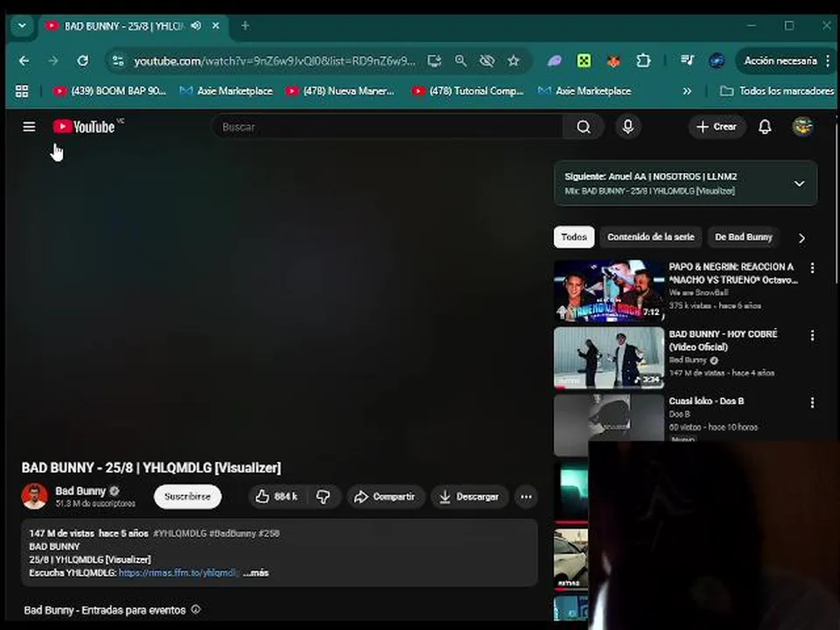
Task: Open the purple leaf extension icon
Action: (x=555, y=61)
